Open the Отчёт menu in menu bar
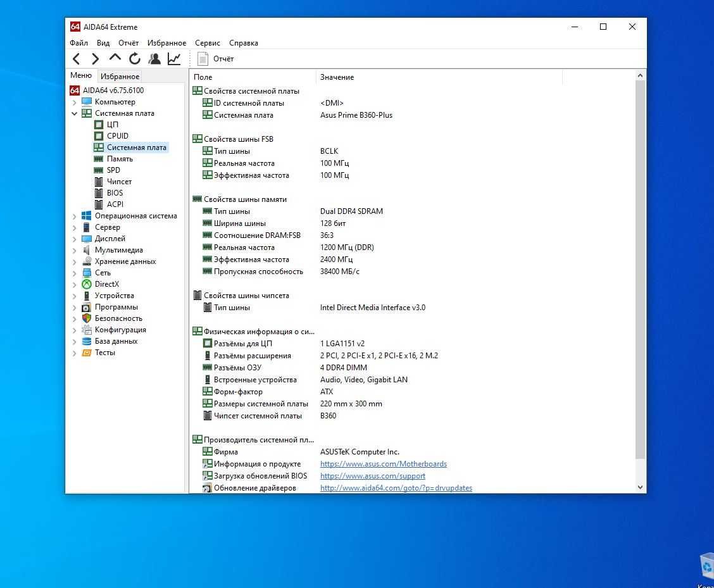714x588 pixels. [128, 43]
